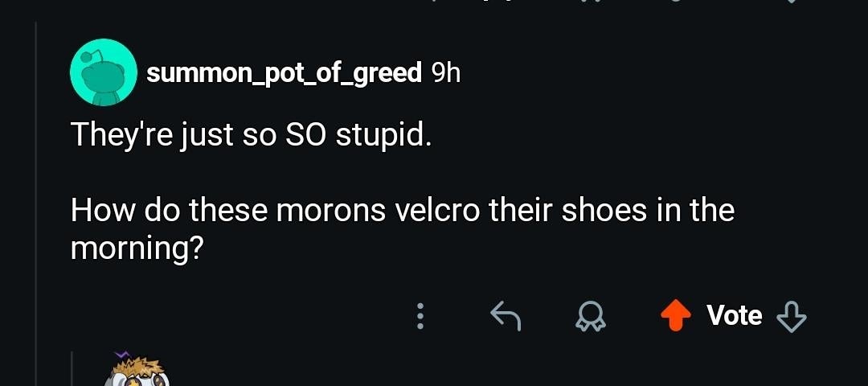Upvote the summon_pot_of_greed comment
This screenshot has width=868, height=386.
[676, 317]
